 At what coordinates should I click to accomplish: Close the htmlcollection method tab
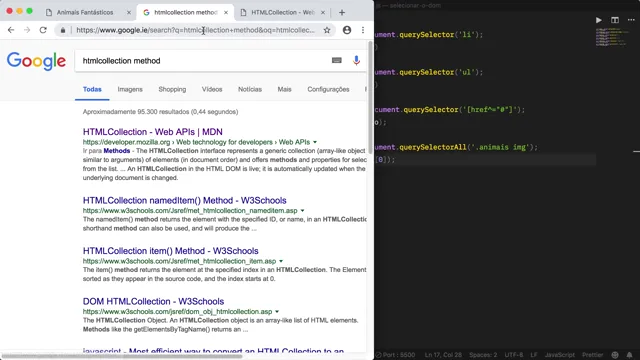tap(226, 13)
